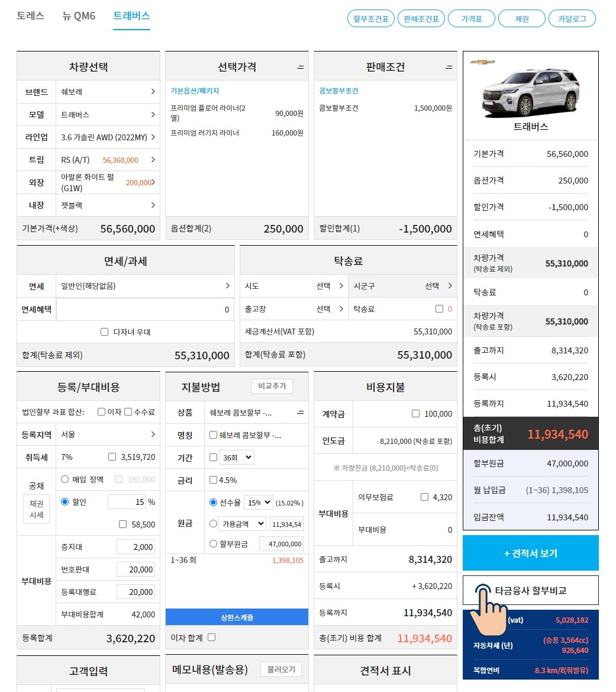Click the 불러오기 button in 메모내용
Image resolution: width=616 pixels, height=692 pixels.
281,670
